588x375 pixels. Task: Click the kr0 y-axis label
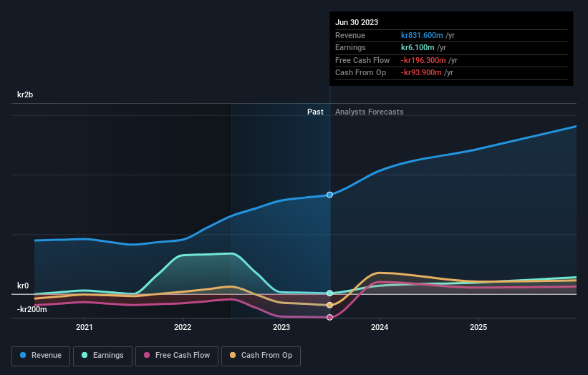coord(23,286)
